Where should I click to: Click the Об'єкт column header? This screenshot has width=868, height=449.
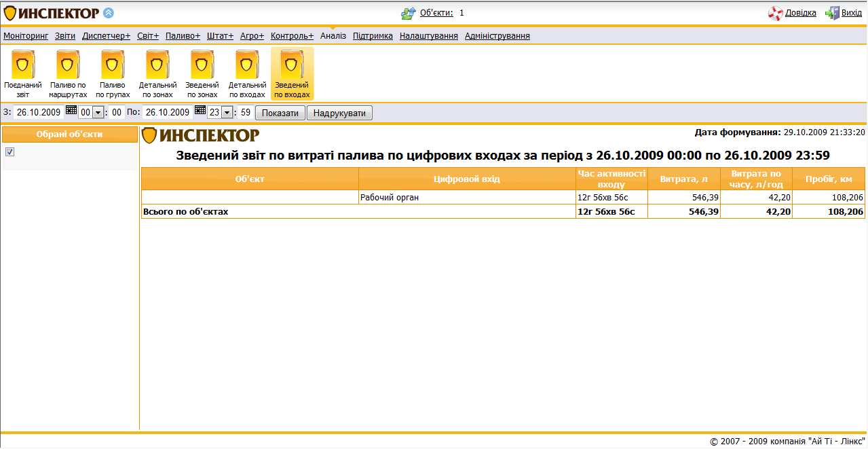[250, 179]
